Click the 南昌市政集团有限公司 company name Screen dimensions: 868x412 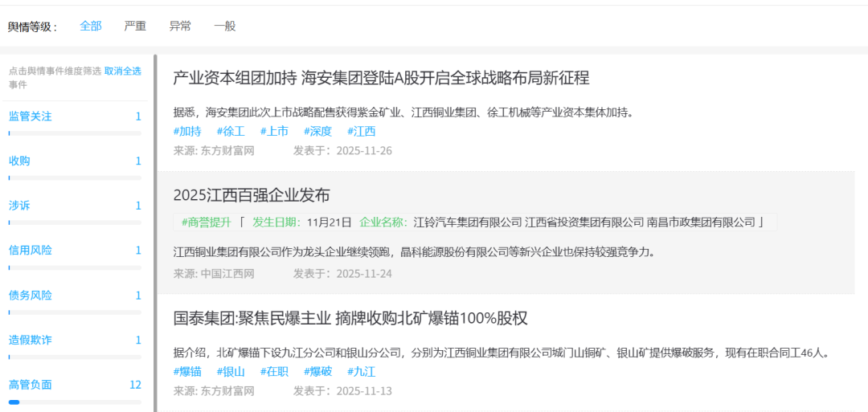(701, 222)
